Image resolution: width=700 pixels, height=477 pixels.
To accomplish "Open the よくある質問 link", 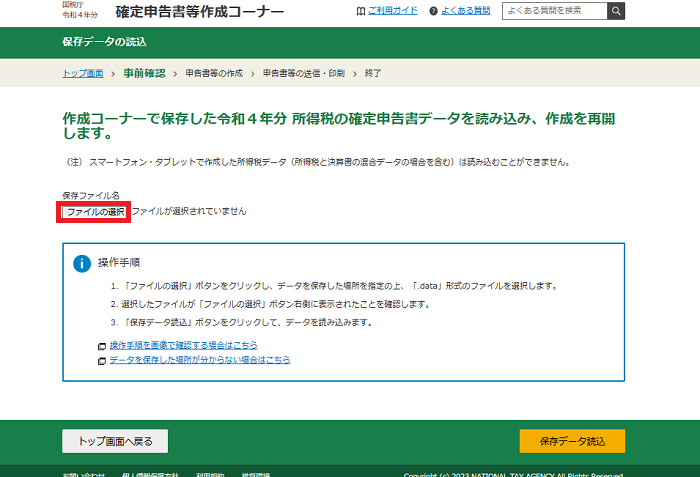I will (x=466, y=11).
